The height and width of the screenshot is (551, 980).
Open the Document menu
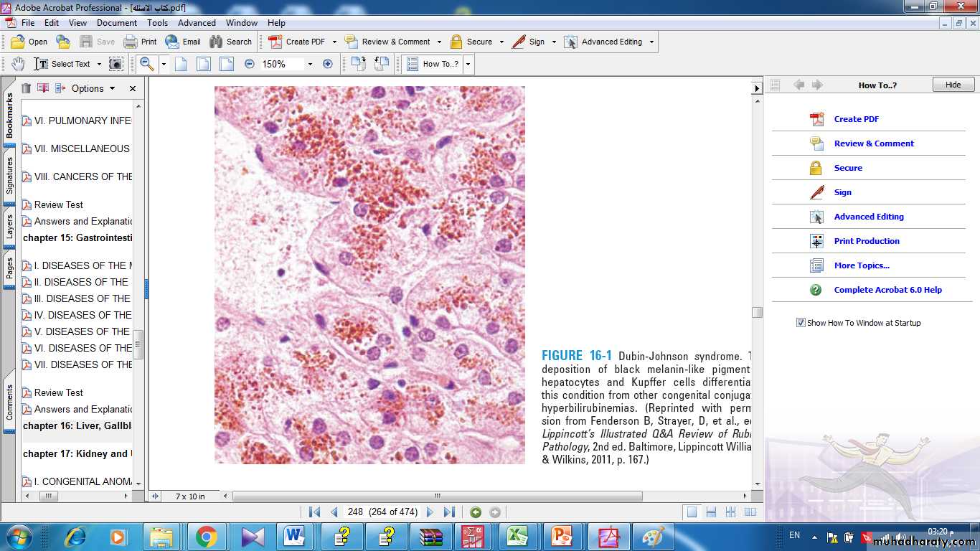point(117,23)
